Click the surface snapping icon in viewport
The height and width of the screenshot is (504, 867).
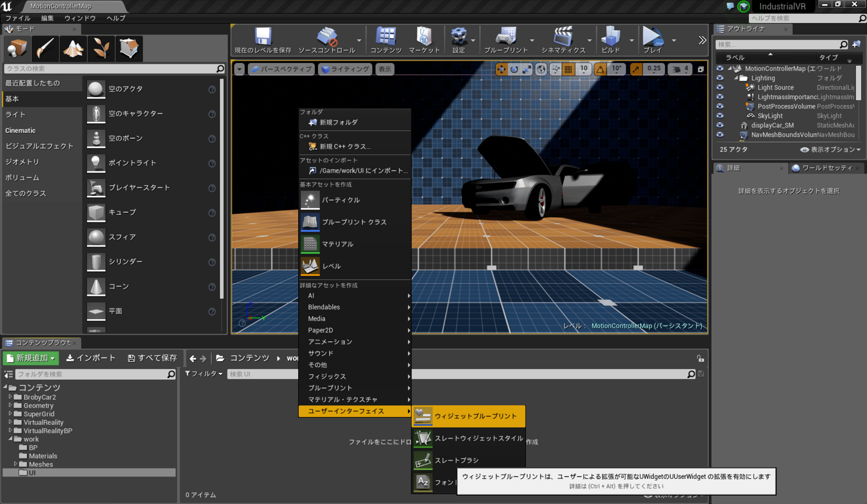tap(555, 69)
